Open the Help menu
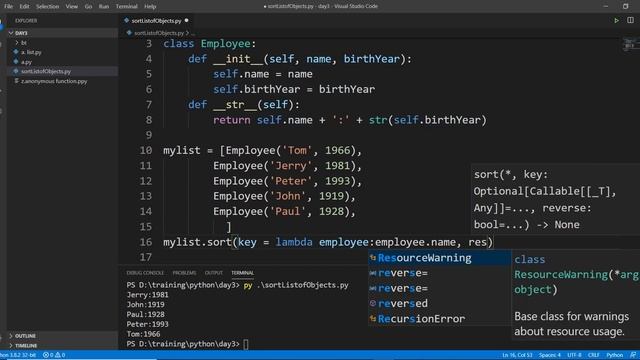The height and width of the screenshot is (360, 640). point(150,7)
